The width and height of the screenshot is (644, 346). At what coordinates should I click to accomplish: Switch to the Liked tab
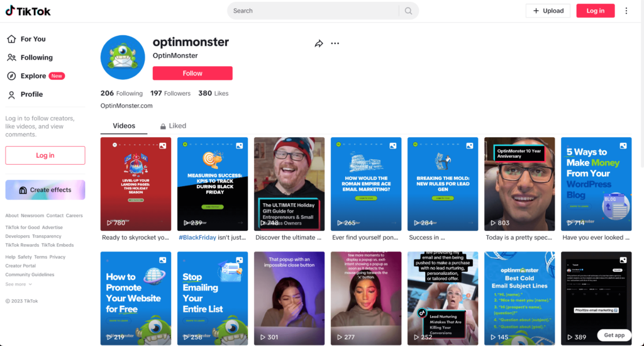coord(173,126)
